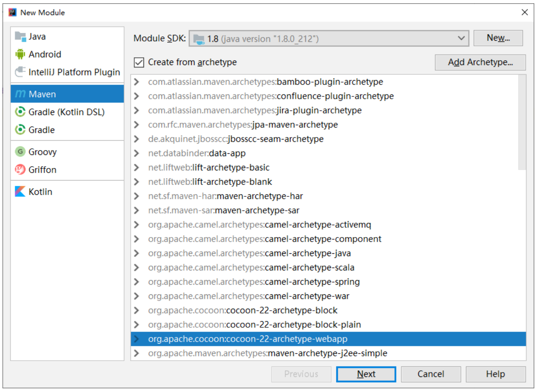Expand the selected cocoon-22-archetype-webapp row

(x=137, y=339)
